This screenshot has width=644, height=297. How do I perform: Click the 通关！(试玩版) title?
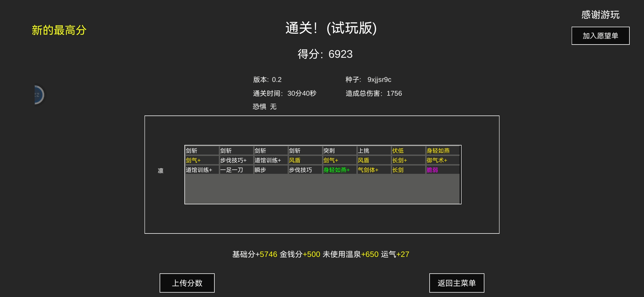click(331, 28)
